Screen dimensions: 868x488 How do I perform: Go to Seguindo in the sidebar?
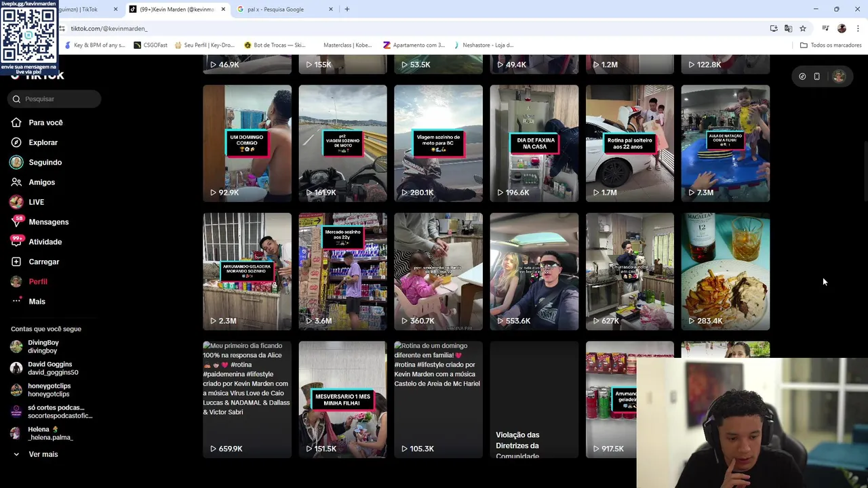(36, 162)
